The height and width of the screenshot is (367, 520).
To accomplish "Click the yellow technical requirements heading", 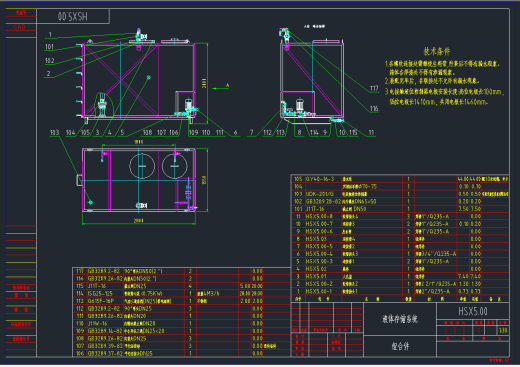I will [437, 51].
